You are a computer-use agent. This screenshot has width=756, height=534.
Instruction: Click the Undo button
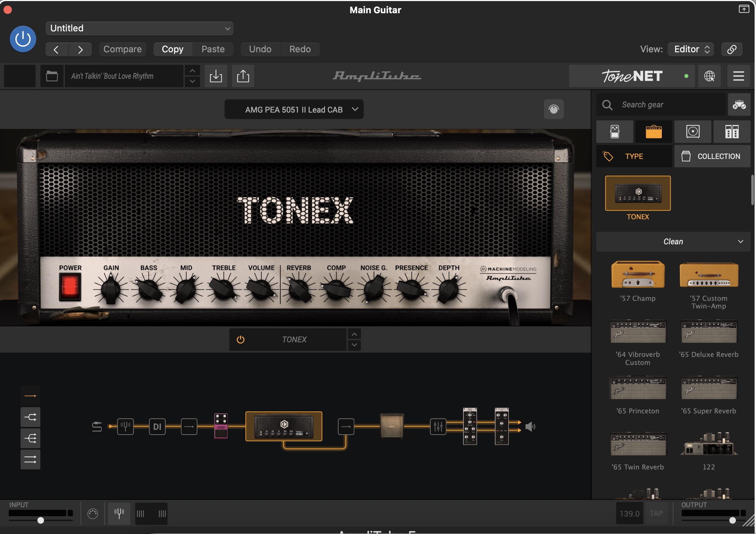point(260,49)
